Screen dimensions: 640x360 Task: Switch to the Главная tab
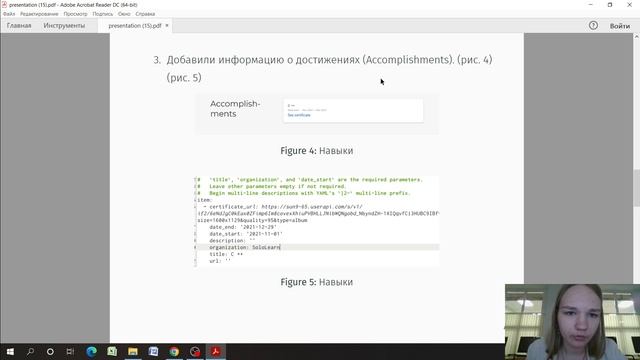point(19,25)
